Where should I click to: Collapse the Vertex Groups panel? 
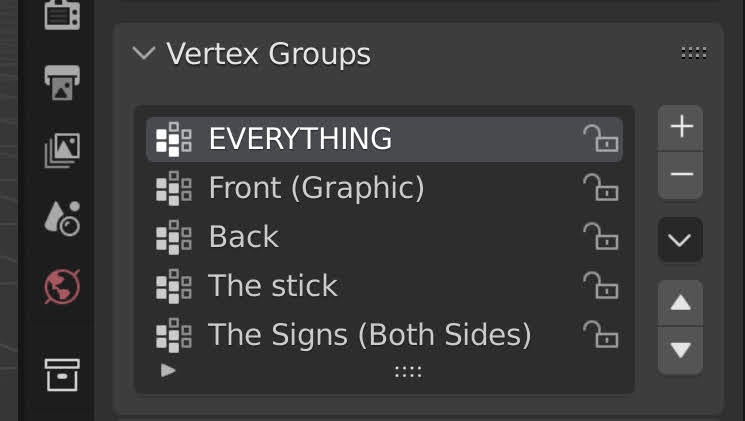(145, 53)
